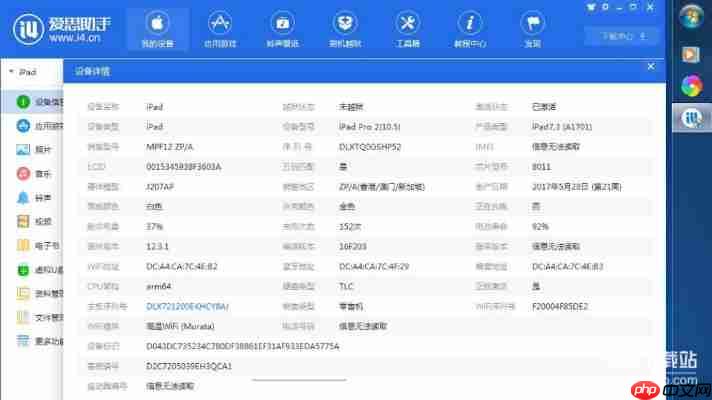Click the i4 爱思助手 logo
Image resolution: width=712 pixels, height=400 pixels.
coord(62,29)
